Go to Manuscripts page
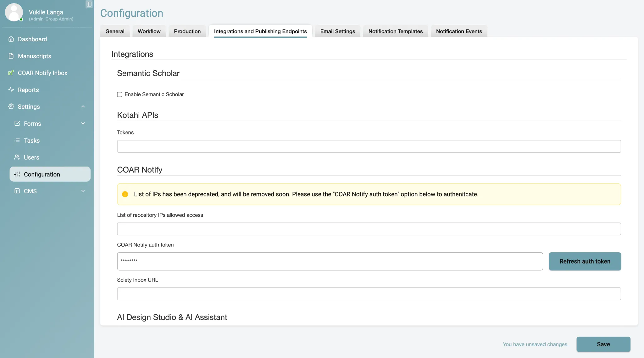The width and height of the screenshot is (644, 358). [35, 56]
